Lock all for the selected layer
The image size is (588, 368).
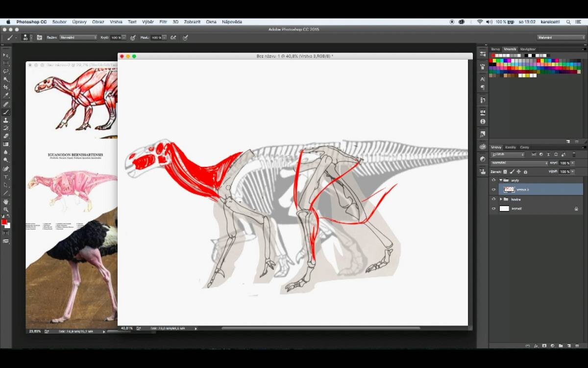[525, 172]
